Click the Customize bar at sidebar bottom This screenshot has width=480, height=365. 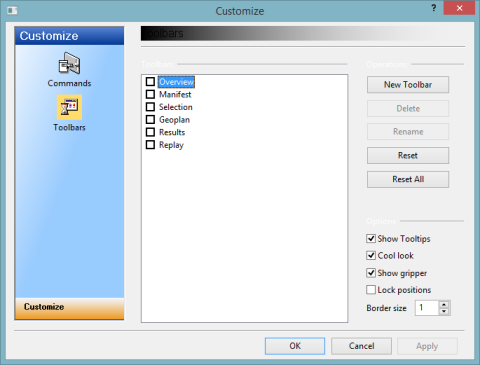(69, 308)
